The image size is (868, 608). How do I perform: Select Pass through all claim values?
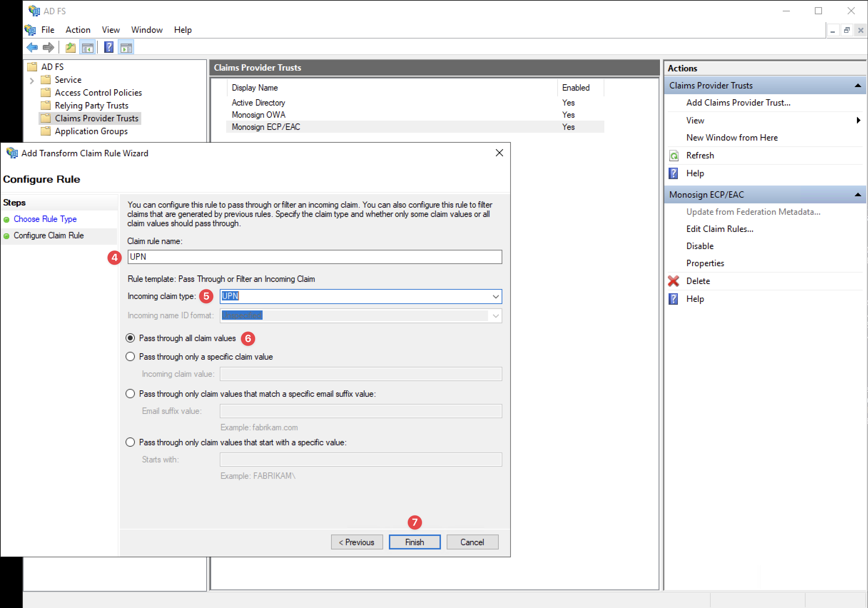[x=130, y=338]
